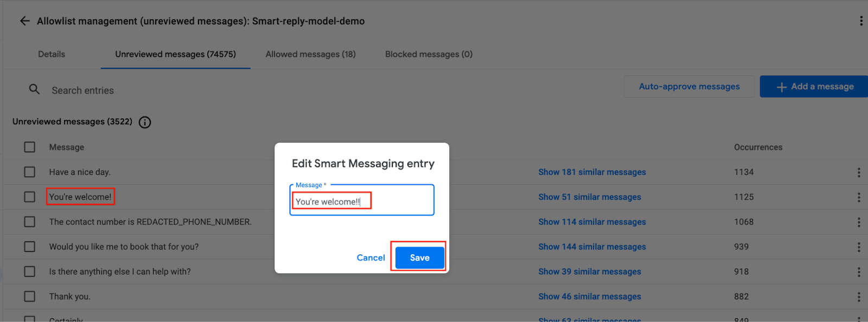Open row options for "Have a nice day."

point(859,172)
